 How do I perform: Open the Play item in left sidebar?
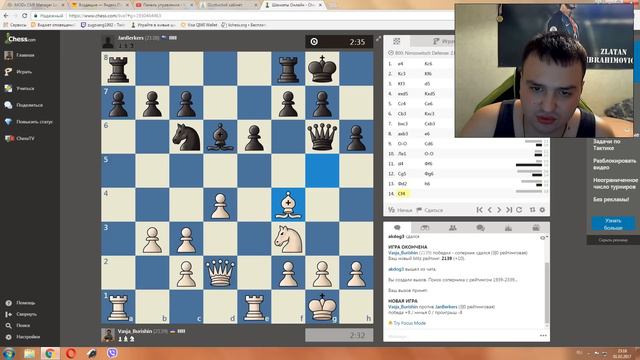point(18,71)
